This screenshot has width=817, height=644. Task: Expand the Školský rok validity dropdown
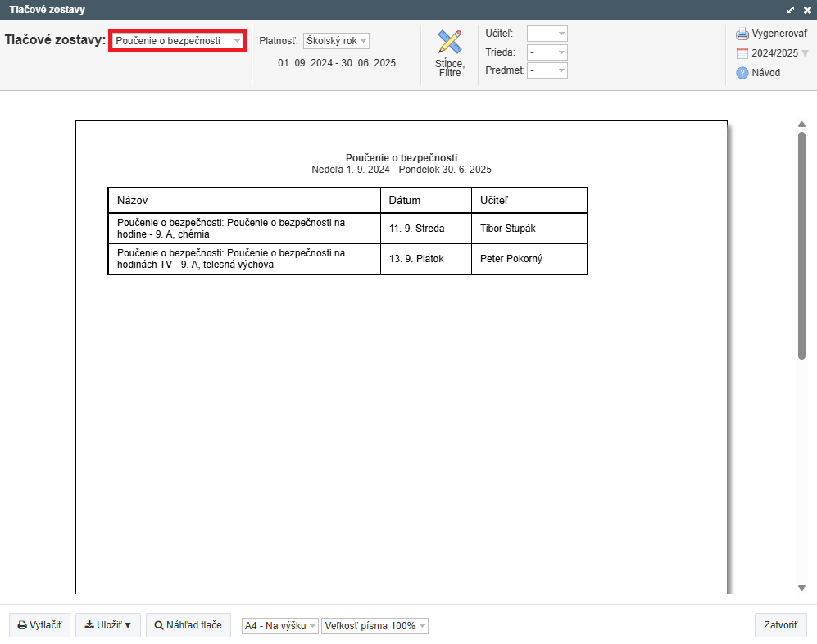click(336, 41)
